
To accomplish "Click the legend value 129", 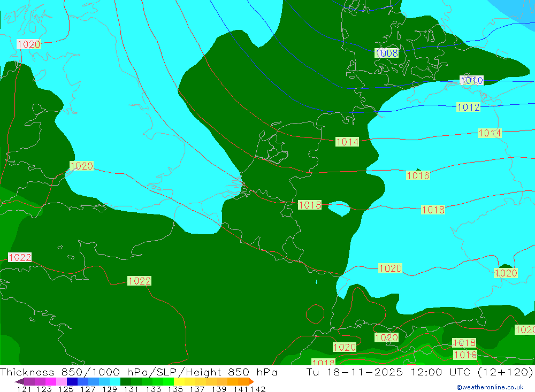I will pyautogui.click(x=110, y=389).
